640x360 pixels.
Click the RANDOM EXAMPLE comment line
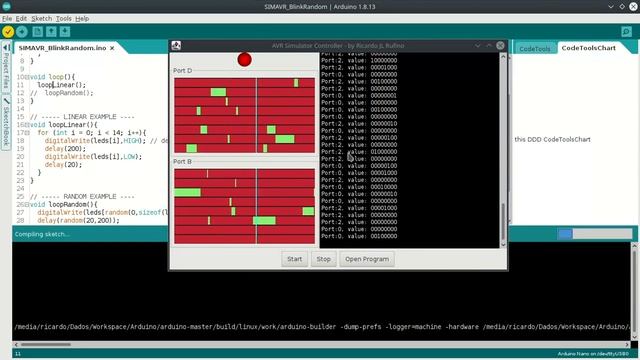(x=82, y=196)
